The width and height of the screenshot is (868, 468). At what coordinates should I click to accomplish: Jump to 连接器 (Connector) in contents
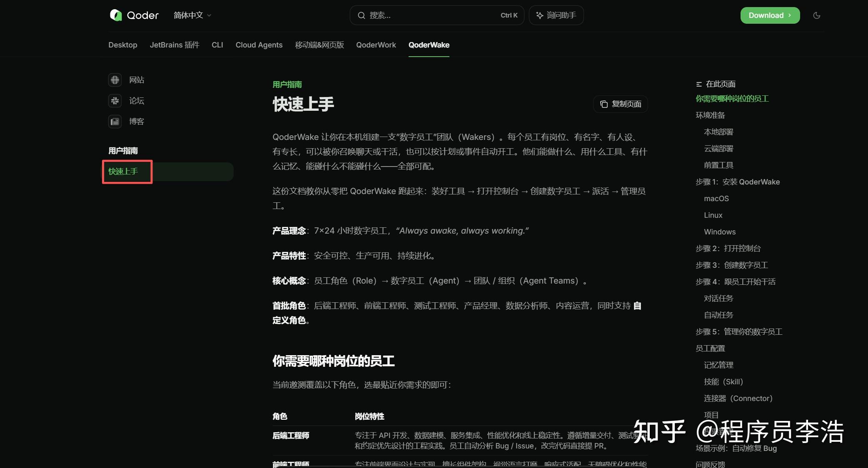click(x=738, y=398)
